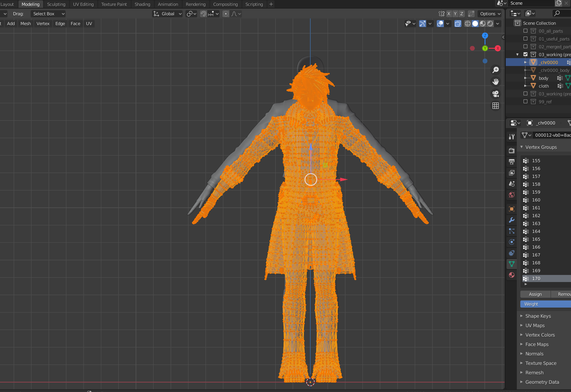Toggle X-ray view in viewport header
This screenshot has height=392, width=571.
tap(458, 24)
